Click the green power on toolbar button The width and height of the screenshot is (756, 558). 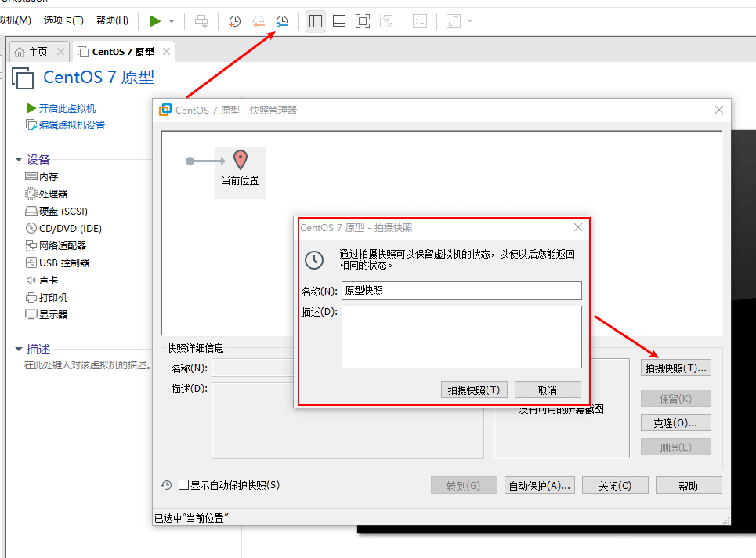click(x=155, y=21)
